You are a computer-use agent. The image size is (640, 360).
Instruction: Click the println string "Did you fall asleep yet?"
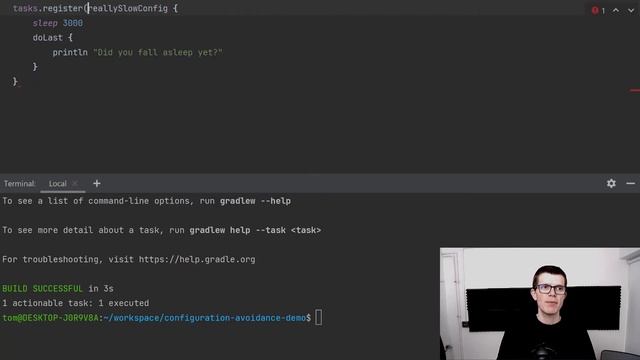[x=158, y=52]
